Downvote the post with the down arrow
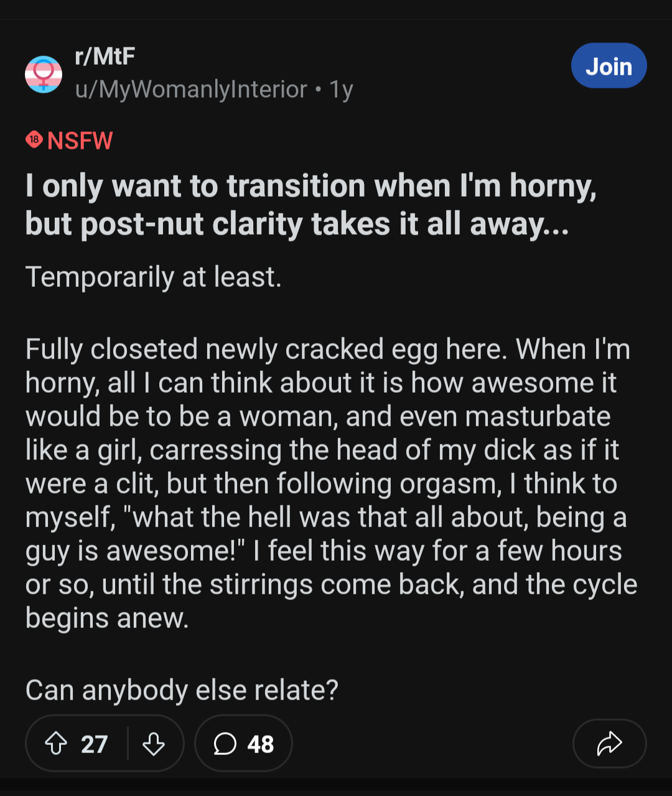Screen dimensions: 672x796 [154, 744]
